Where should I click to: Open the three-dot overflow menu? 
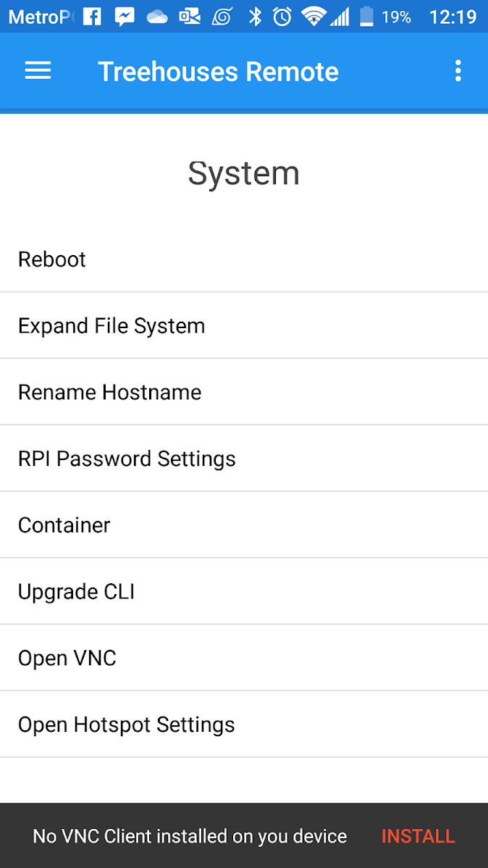point(458,70)
